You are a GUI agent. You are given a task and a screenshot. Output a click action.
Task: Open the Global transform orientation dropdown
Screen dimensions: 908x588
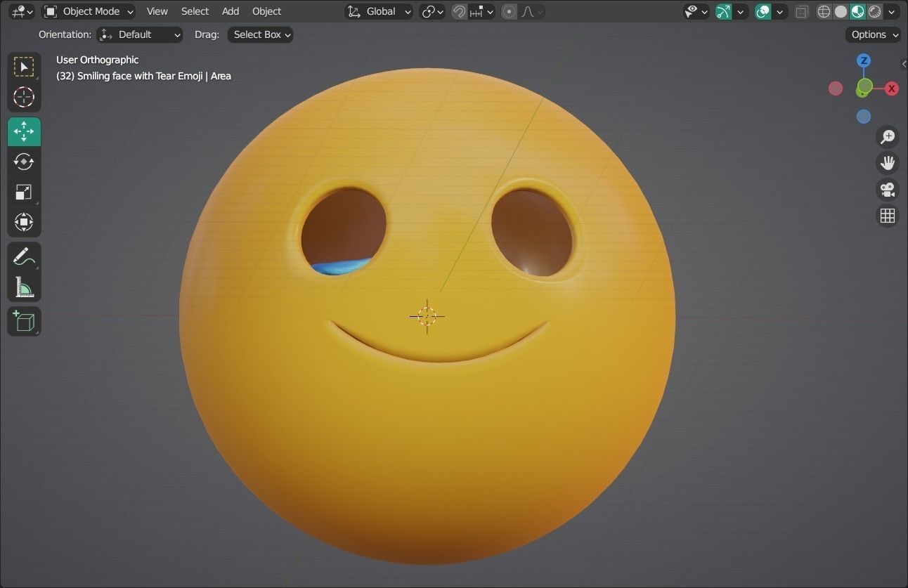coord(379,11)
